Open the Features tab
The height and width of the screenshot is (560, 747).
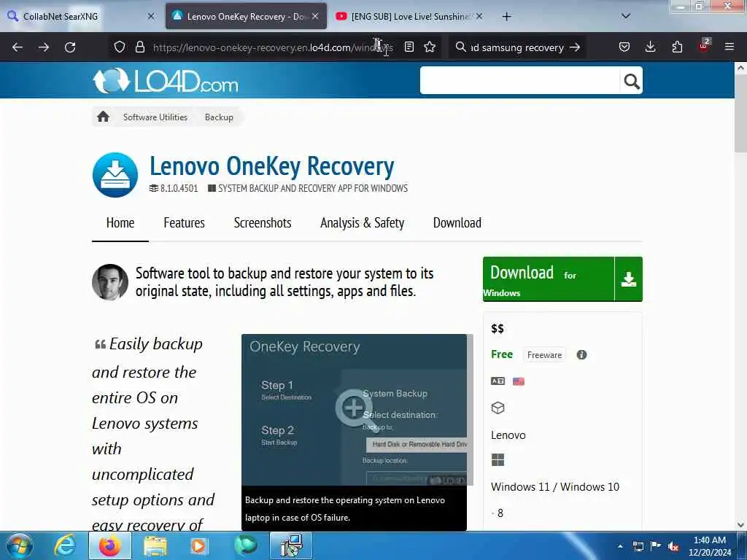[x=184, y=223]
